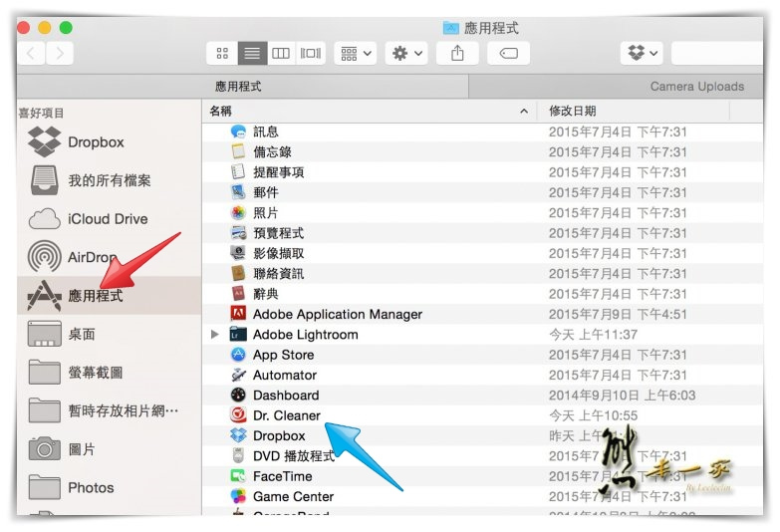This screenshot has width=780, height=532.
Task: Select the 郵件 app row
Action: click(x=482, y=192)
